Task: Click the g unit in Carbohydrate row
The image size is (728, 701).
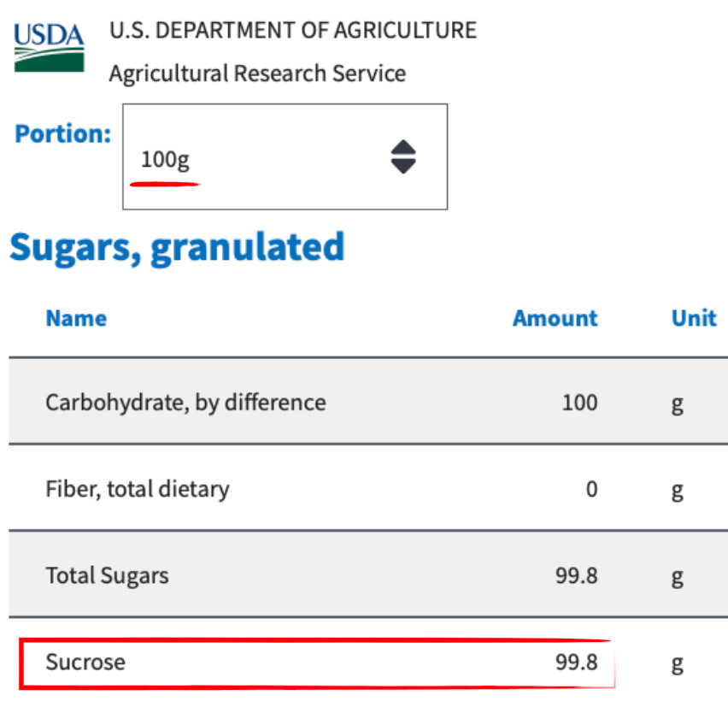Action: point(678,404)
